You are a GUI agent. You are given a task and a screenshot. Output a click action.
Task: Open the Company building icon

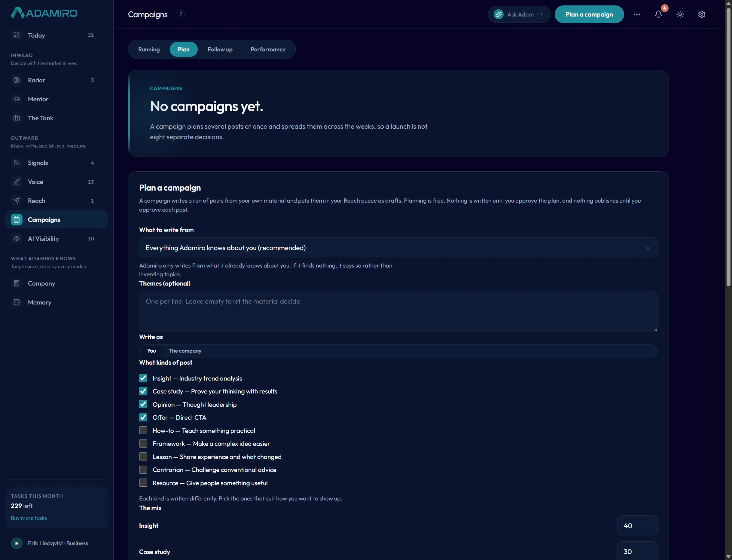point(17,283)
